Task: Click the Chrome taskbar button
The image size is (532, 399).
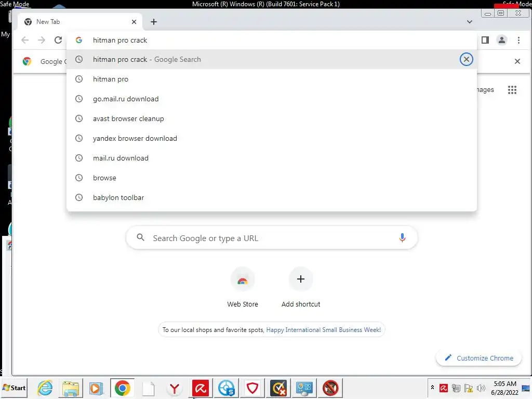Action: [x=122, y=388]
